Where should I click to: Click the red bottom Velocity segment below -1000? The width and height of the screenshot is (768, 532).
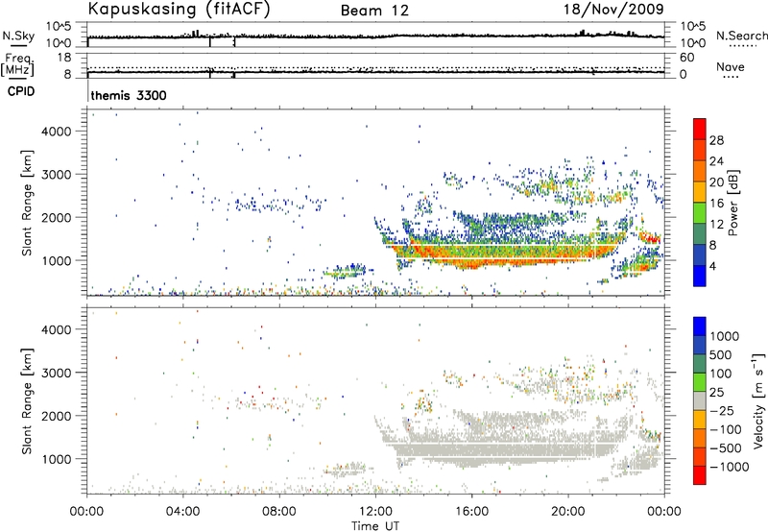click(x=700, y=475)
